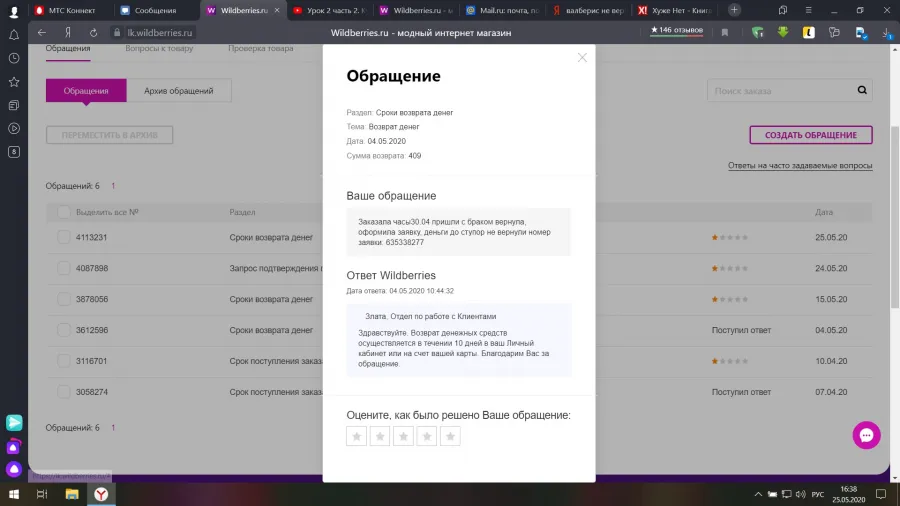Open Alice assistant purple icon in sidebar
The height and width of the screenshot is (506, 900).
(14, 469)
